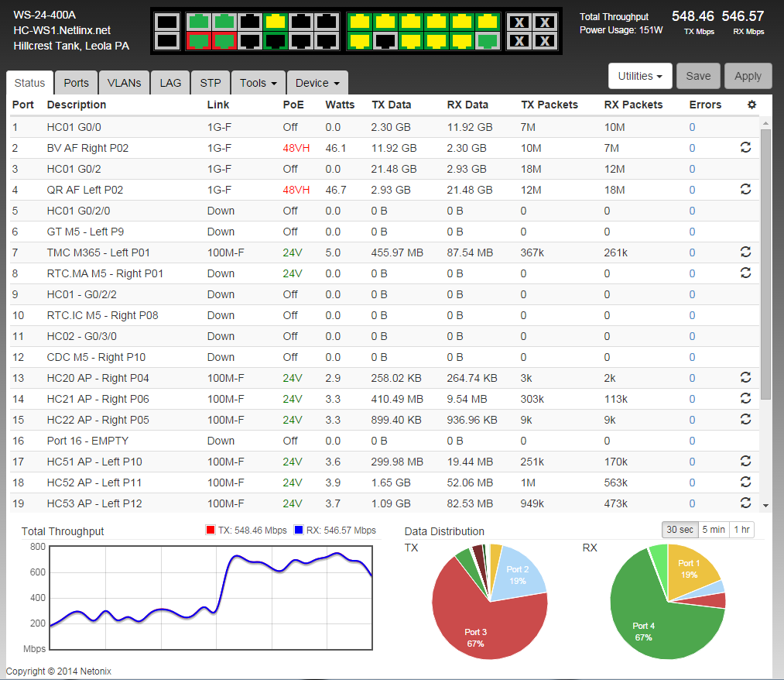The width and height of the screenshot is (784, 680).
Task: Click the '455.97 MB' TX Data cell
Action: [397, 252]
